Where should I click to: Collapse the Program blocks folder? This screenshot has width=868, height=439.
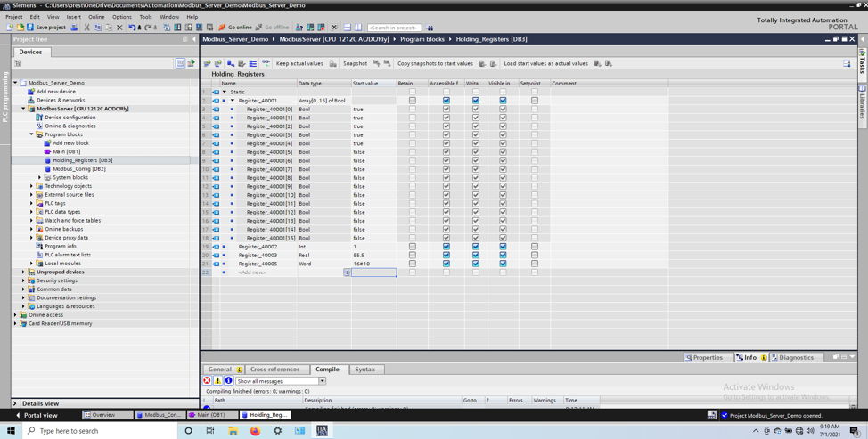point(31,134)
